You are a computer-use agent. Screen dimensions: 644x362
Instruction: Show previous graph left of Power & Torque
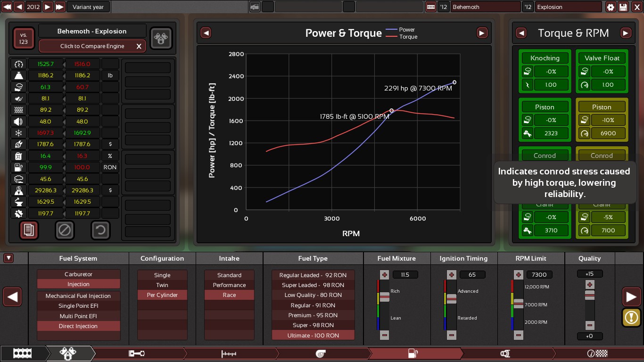(x=206, y=33)
